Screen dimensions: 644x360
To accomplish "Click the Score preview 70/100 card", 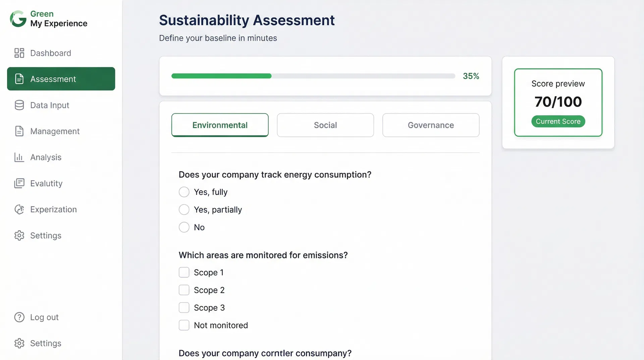I will [x=558, y=102].
